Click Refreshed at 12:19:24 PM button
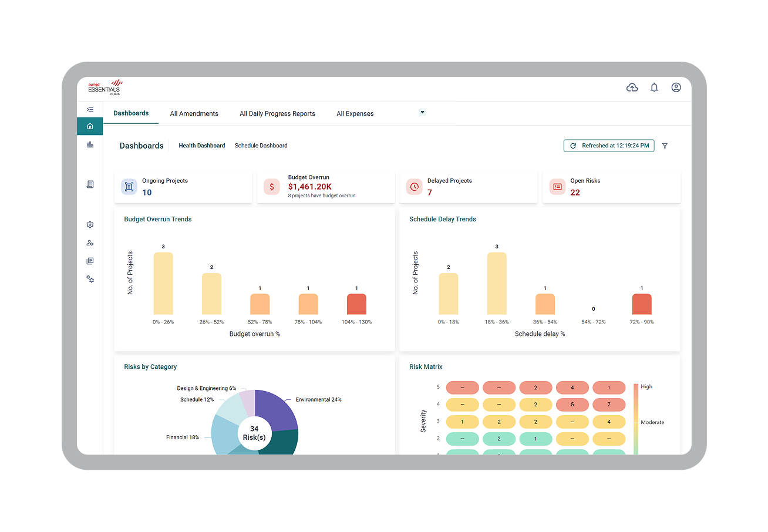Screen dimensions: 768x532 [x=609, y=146]
